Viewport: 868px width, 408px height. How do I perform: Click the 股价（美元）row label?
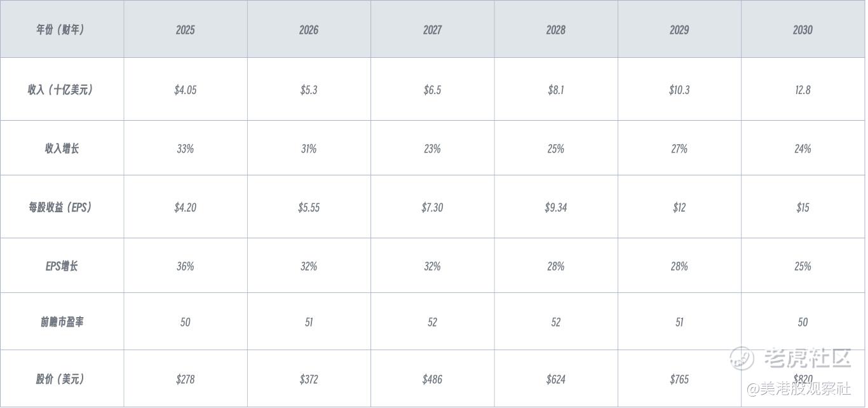(x=62, y=379)
